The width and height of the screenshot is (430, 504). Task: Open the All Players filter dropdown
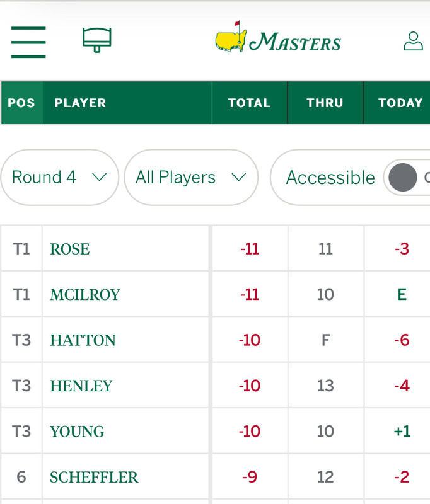pos(190,177)
